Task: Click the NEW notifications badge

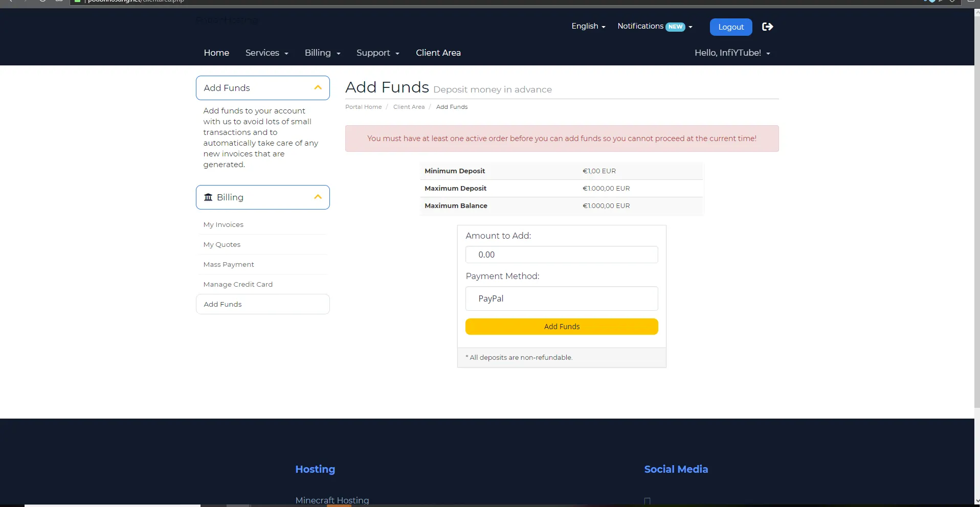Action: 675,27
